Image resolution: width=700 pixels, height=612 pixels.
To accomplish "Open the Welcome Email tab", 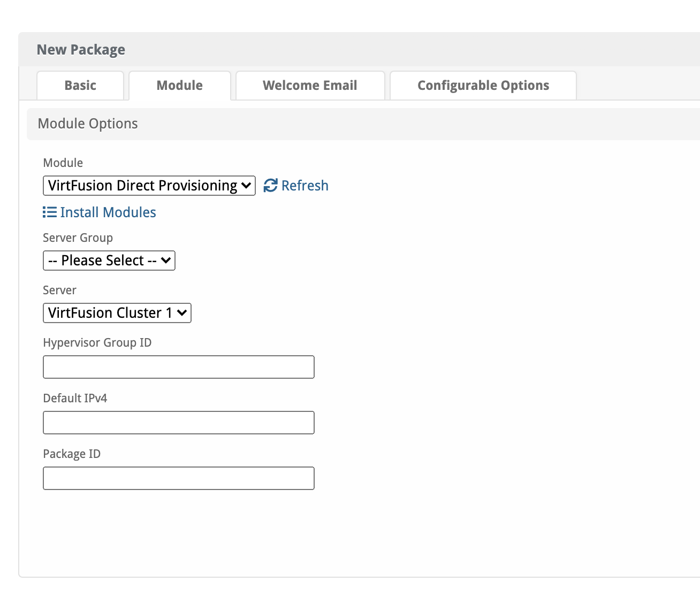I will [310, 86].
